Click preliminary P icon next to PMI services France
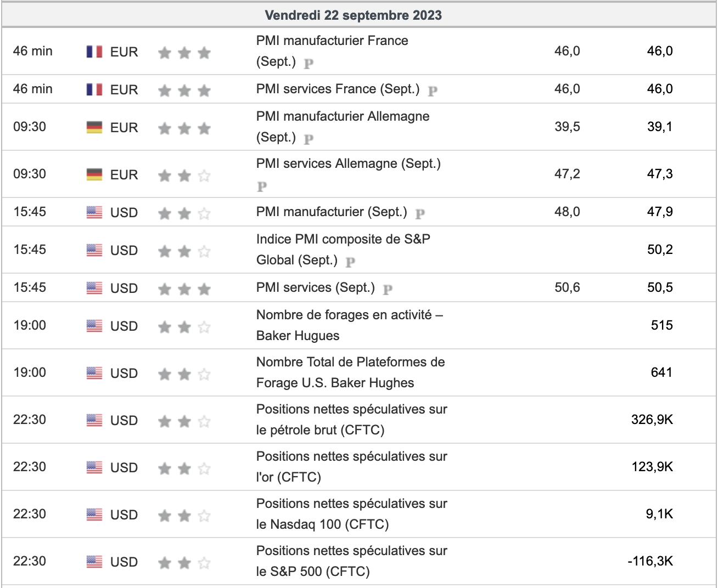 [433, 91]
